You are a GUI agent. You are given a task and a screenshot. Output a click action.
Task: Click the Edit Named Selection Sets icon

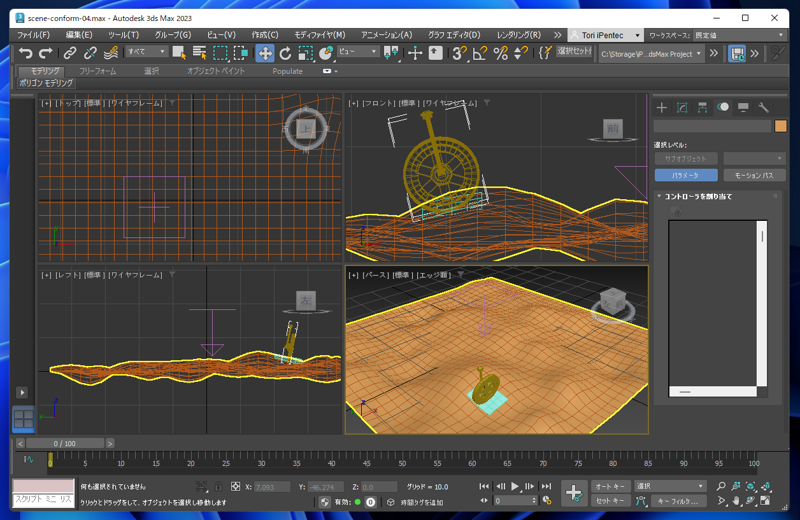[545, 53]
